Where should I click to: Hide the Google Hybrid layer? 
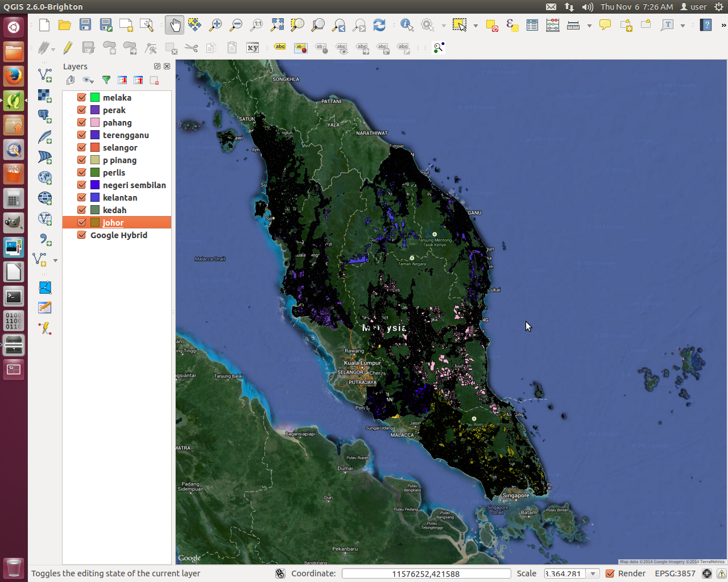tap(82, 235)
